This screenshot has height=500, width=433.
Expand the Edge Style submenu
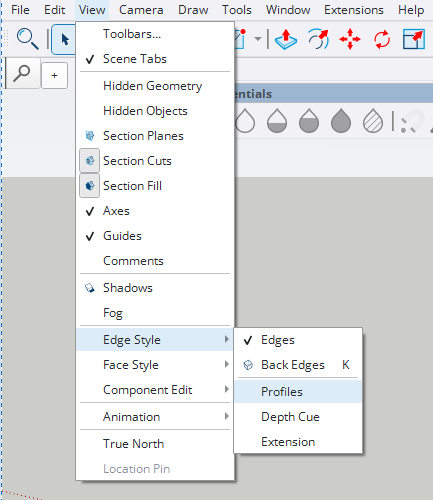[x=155, y=340]
